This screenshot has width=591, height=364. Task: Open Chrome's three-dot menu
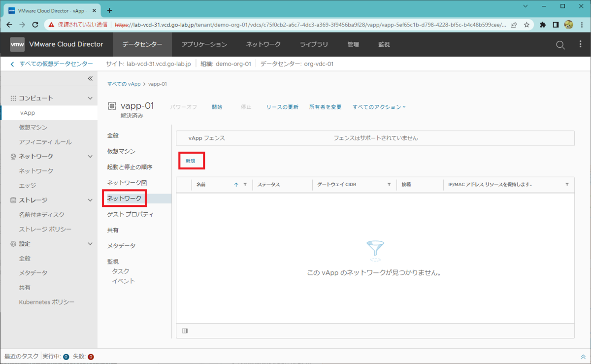582,24
